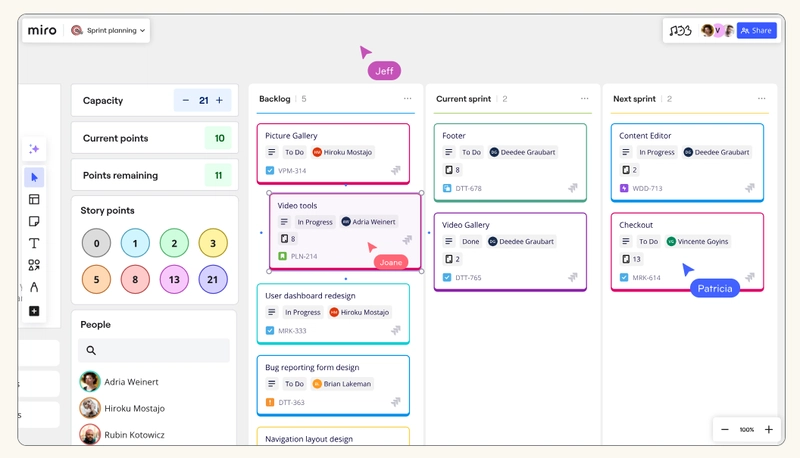The width and height of the screenshot is (800, 458).
Task: Click the AI sparkle icon in left toolbar
Action: [x=34, y=148]
